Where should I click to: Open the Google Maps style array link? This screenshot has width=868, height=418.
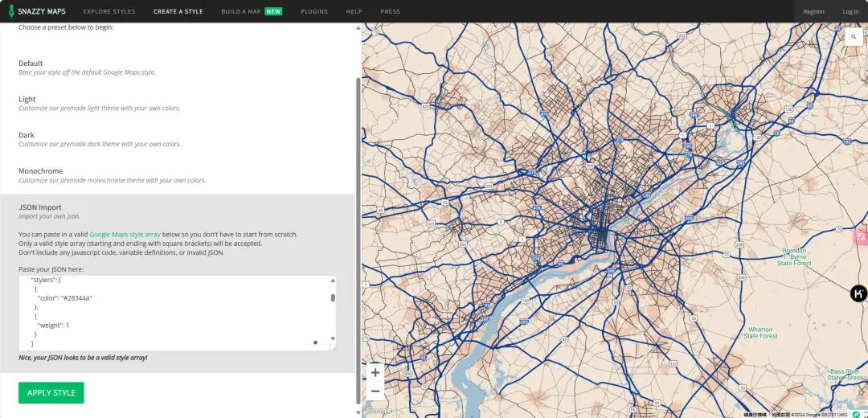click(125, 234)
